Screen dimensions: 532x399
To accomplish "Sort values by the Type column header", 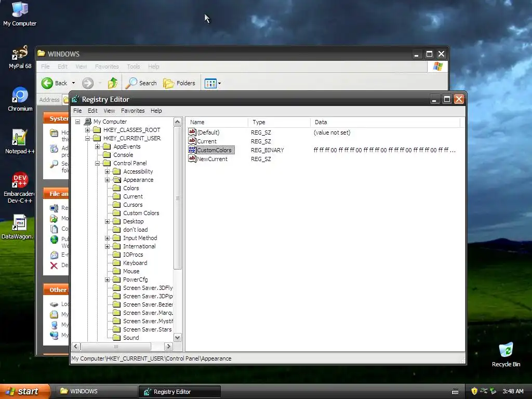I will coord(279,122).
